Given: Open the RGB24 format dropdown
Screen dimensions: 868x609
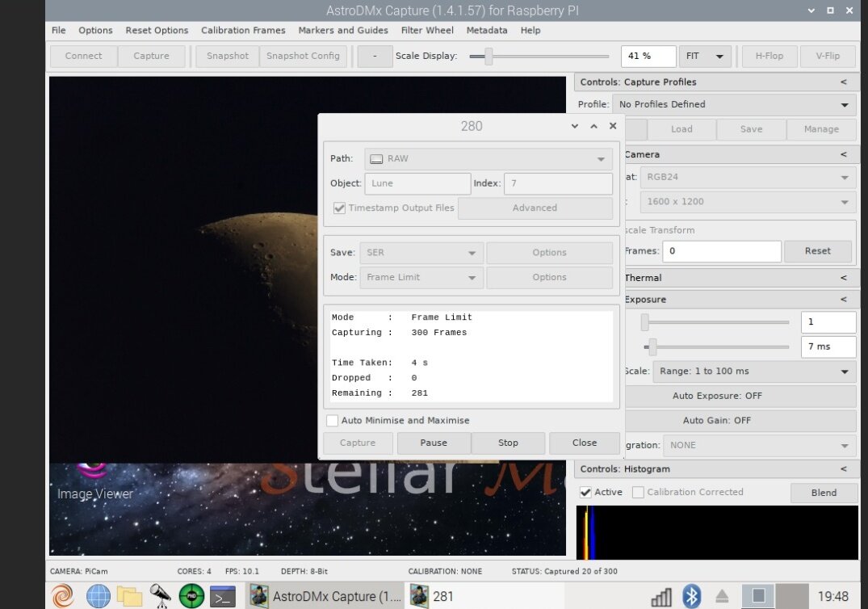Looking at the screenshot, I should [x=748, y=177].
